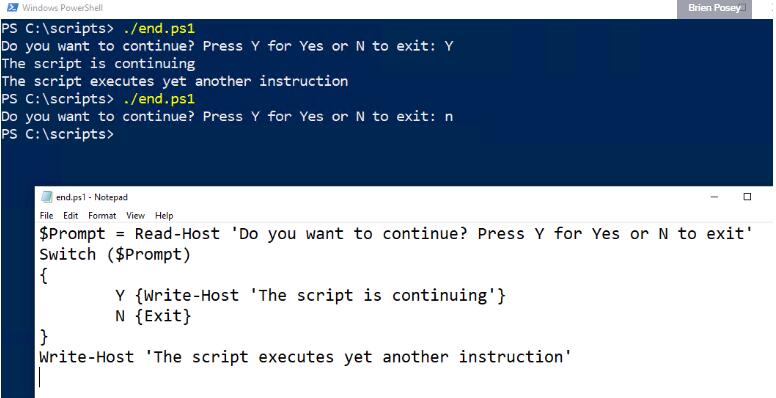Click the 'N {Exit}' line in Notepad
This screenshot has height=398, width=776.
pyautogui.click(x=153, y=316)
